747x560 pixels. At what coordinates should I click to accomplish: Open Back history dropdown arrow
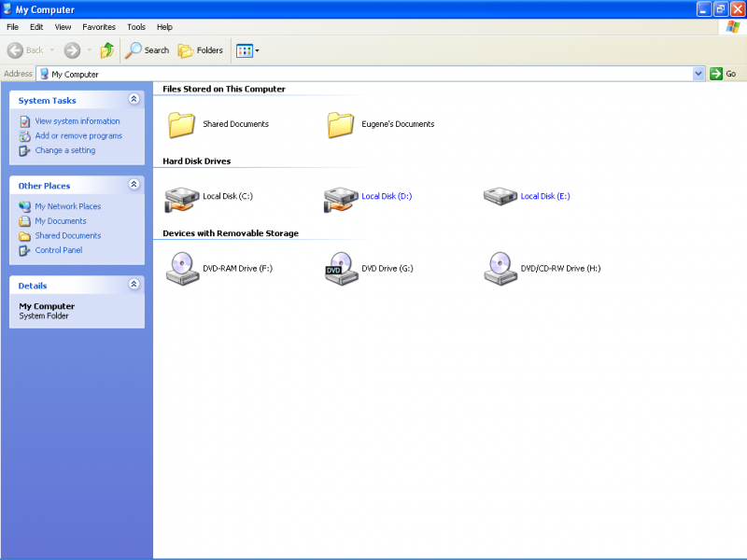click(52, 50)
